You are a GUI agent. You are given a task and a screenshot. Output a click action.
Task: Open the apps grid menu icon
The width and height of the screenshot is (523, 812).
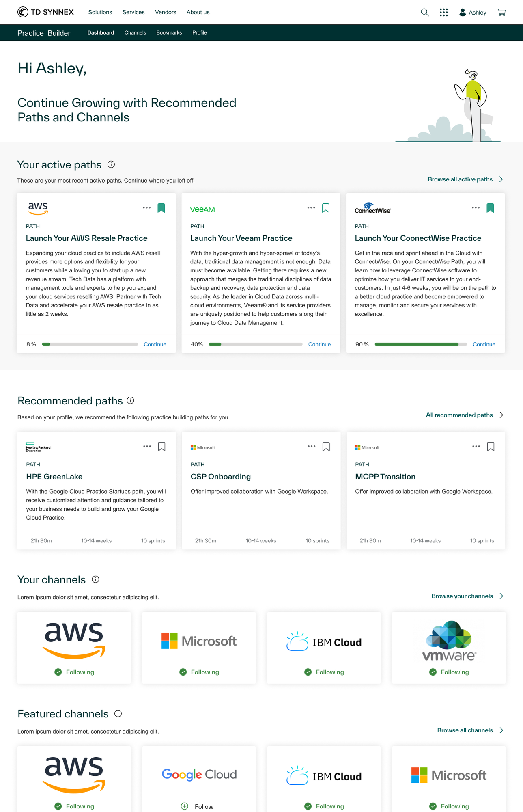pyautogui.click(x=444, y=12)
